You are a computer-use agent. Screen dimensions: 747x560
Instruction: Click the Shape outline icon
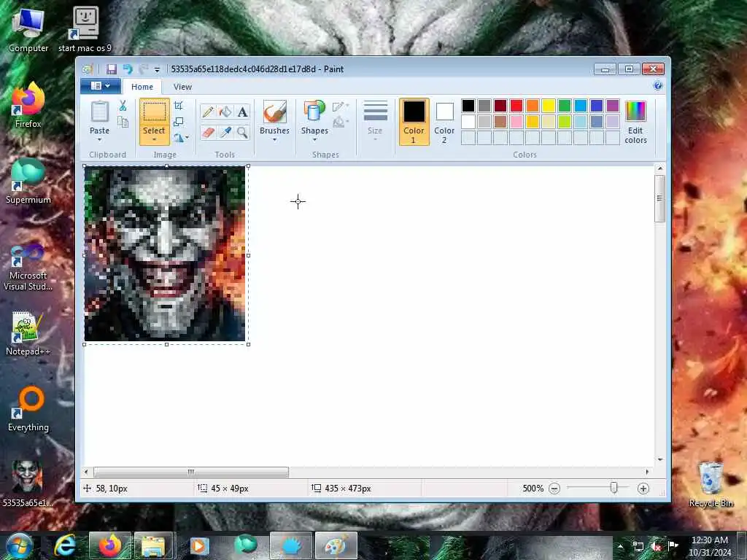(x=340, y=106)
